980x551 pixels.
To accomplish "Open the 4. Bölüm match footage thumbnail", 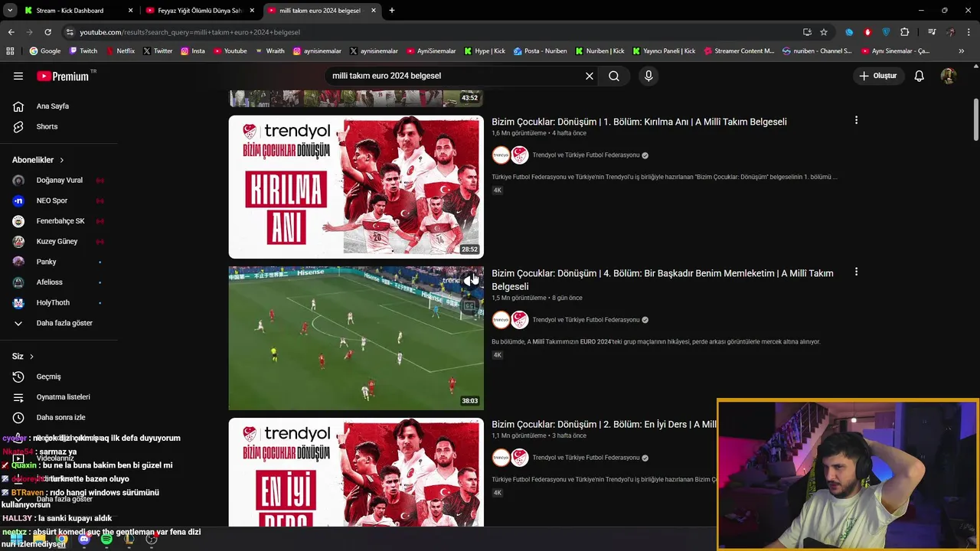I will pyautogui.click(x=356, y=338).
